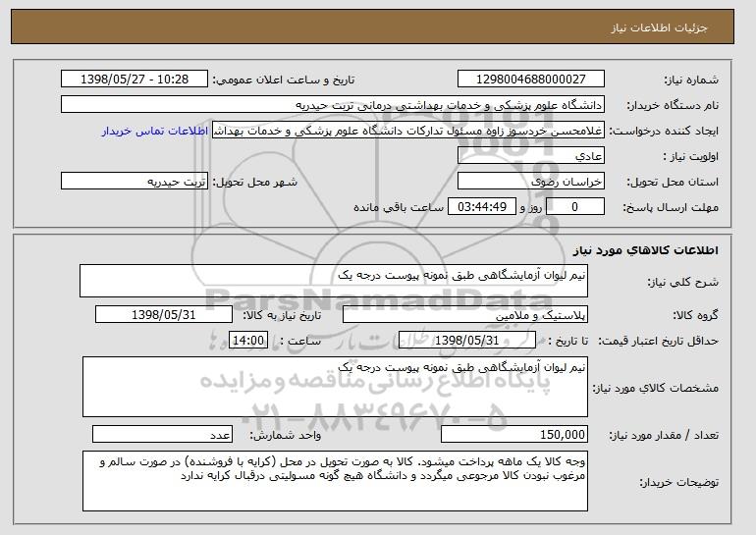756x535 pixels.
Task: Select the announcement date field 1398/05/27 - 10:28
Action: click(135, 80)
